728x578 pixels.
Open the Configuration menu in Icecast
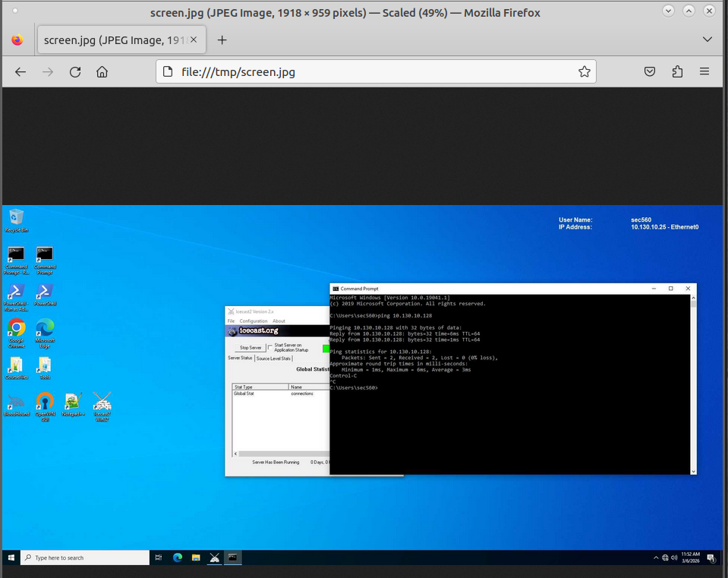click(x=254, y=321)
